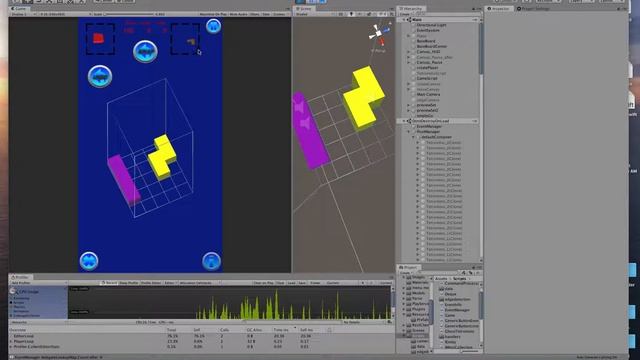640x360 pixels.
Task: Open the Add Profiler dropdown
Action: click(x=38, y=282)
